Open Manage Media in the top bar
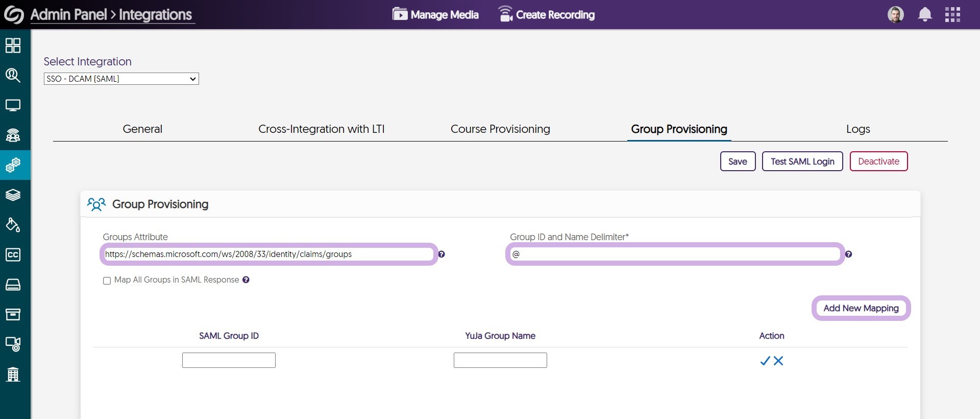This screenshot has width=980, height=419. (x=435, y=15)
